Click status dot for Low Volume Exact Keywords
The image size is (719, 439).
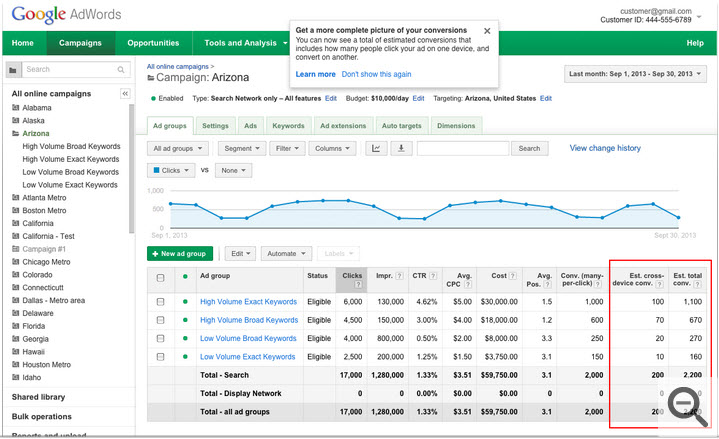[185, 357]
